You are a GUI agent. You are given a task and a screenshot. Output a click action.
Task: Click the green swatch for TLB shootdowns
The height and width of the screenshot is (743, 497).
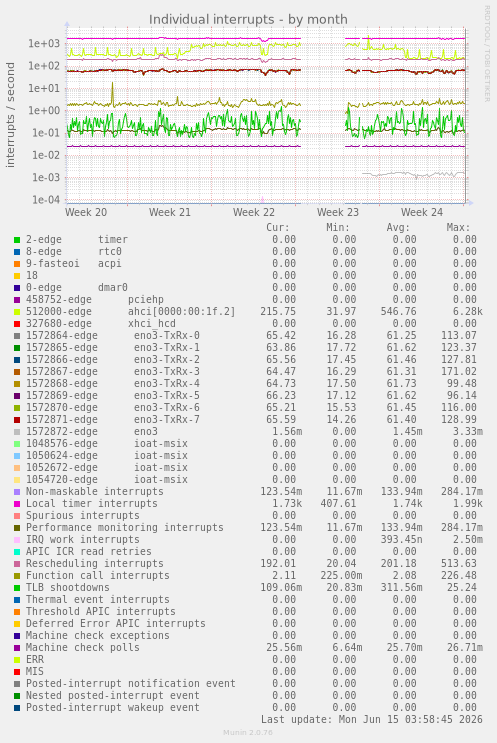(x=17, y=588)
